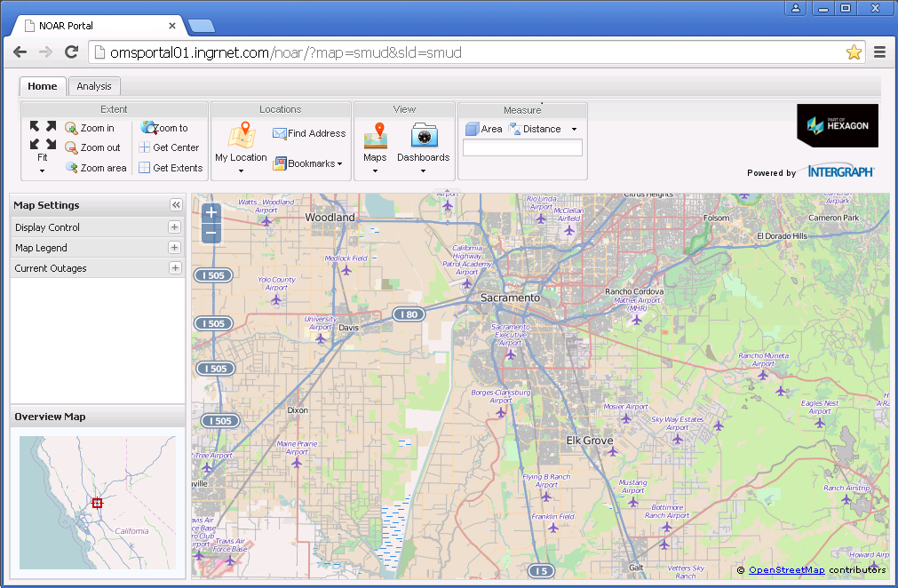Click the map zoom-in plus button
This screenshot has width=898, height=588.
pyautogui.click(x=211, y=213)
